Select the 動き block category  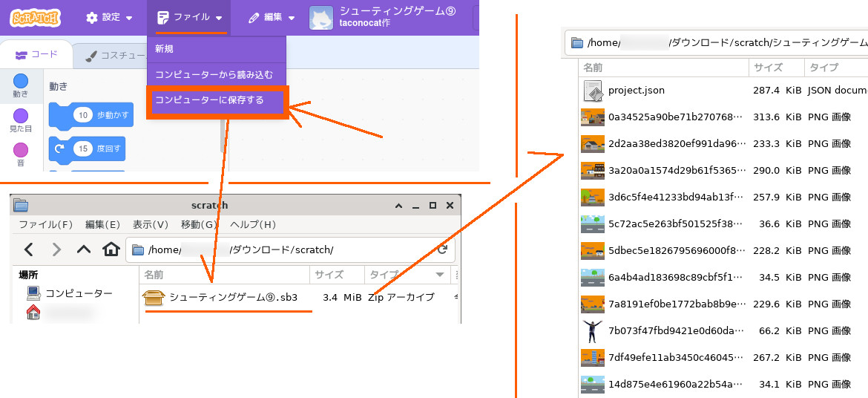(21, 86)
